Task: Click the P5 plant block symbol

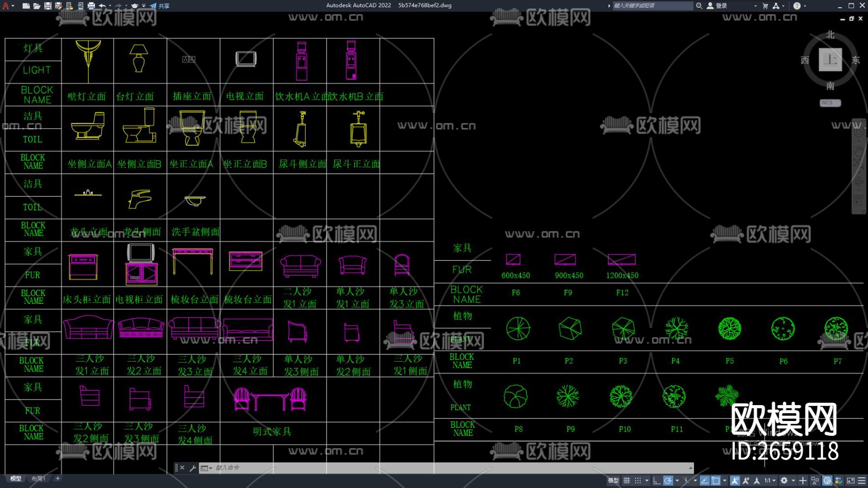Action: pyautogui.click(x=730, y=328)
